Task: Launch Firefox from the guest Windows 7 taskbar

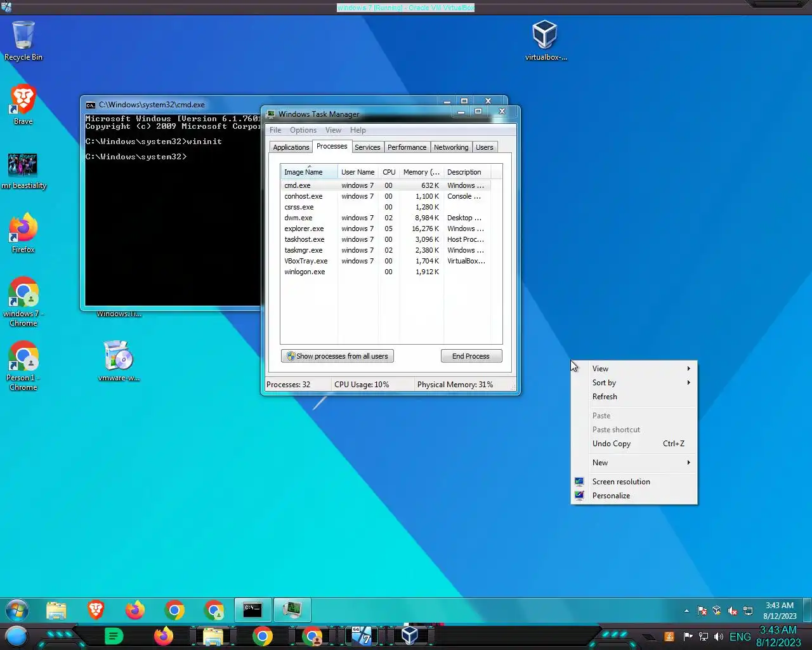Action: tap(134, 611)
